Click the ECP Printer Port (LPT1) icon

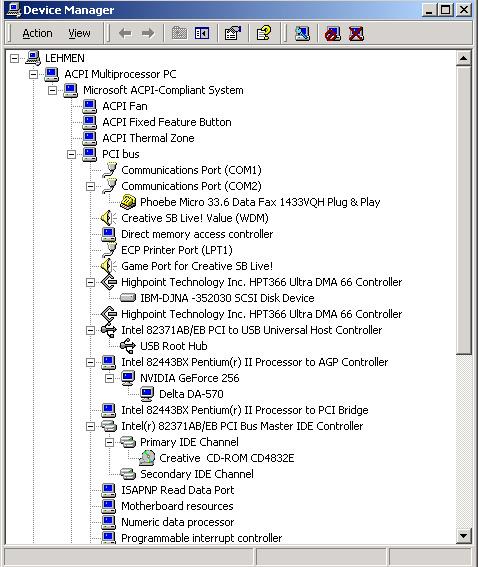109,250
